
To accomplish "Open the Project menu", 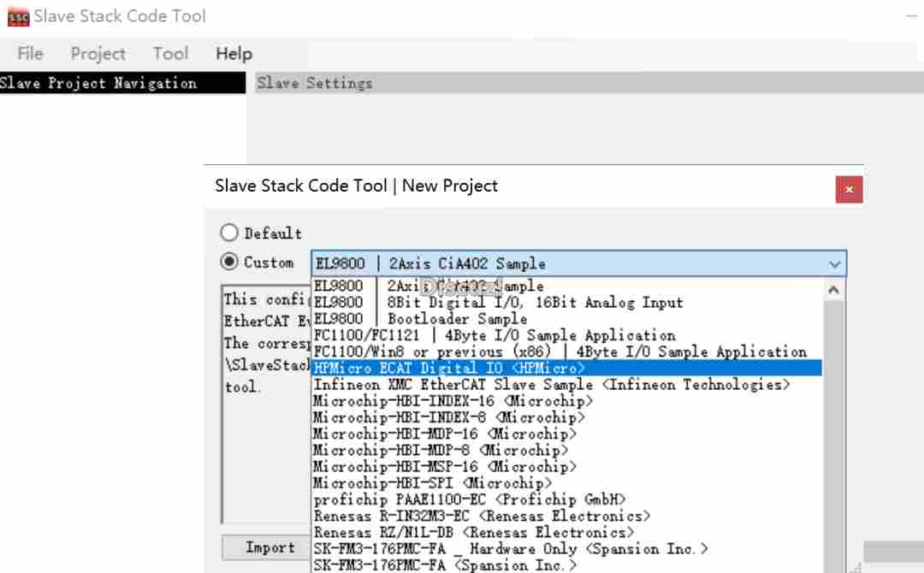I will pyautogui.click(x=98, y=54).
